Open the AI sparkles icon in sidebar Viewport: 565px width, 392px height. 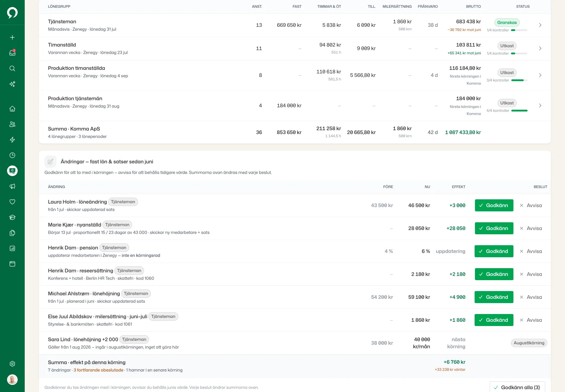coord(12,84)
